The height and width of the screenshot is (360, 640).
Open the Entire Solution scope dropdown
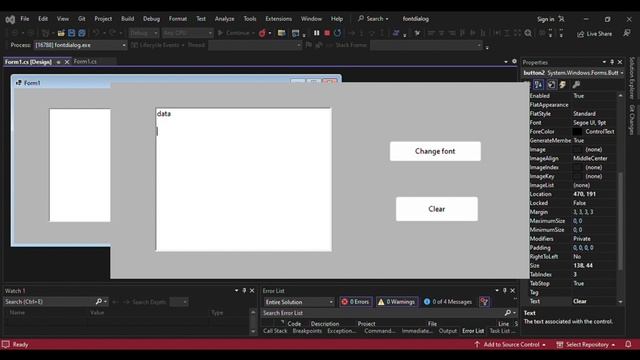(x=299, y=302)
